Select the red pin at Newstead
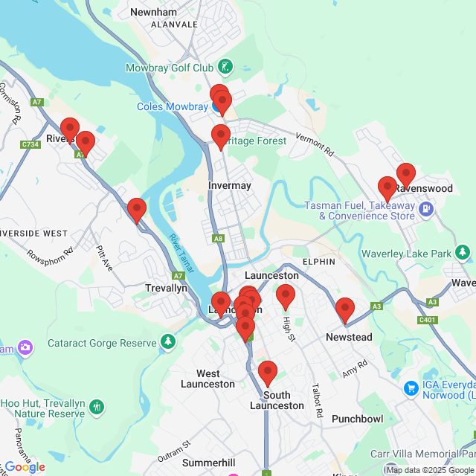Viewport: 476px width, 476px height. [345, 311]
